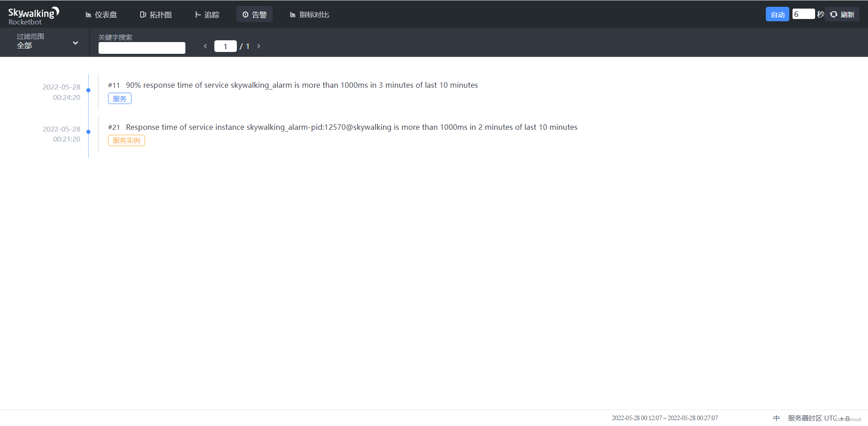Switch language with 中 button
Viewport: 868px width, 426px height.
pos(776,418)
